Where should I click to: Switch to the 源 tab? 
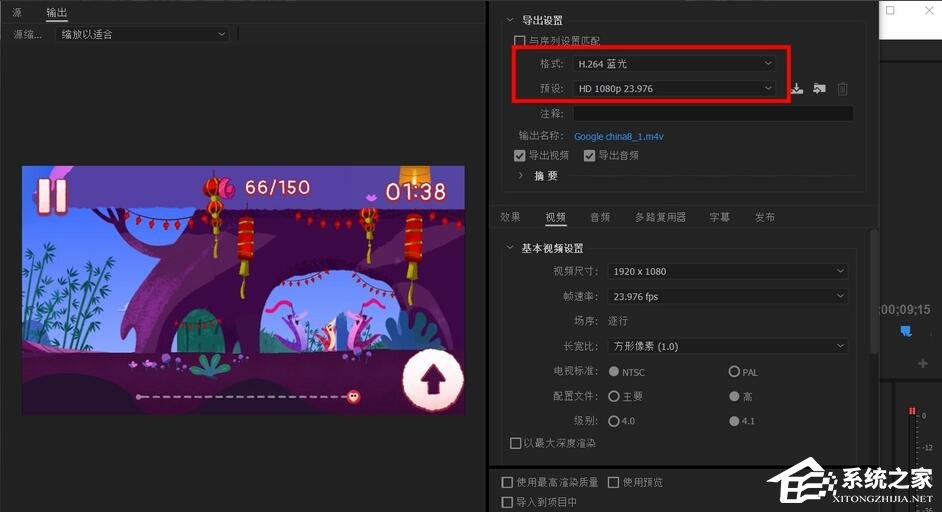point(17,13)
